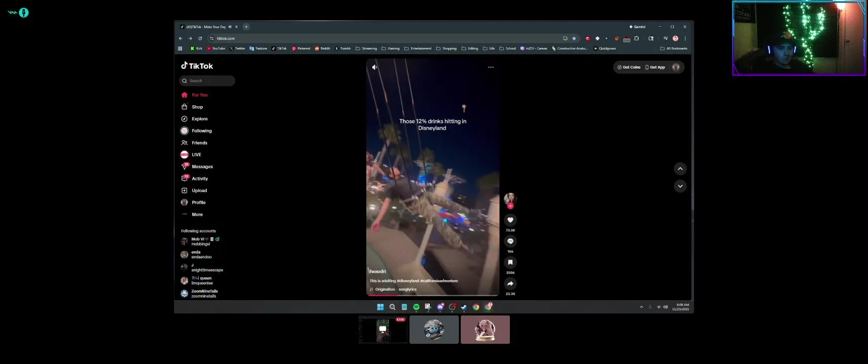Open the browser apps grid icon

(x=180, y=49)
